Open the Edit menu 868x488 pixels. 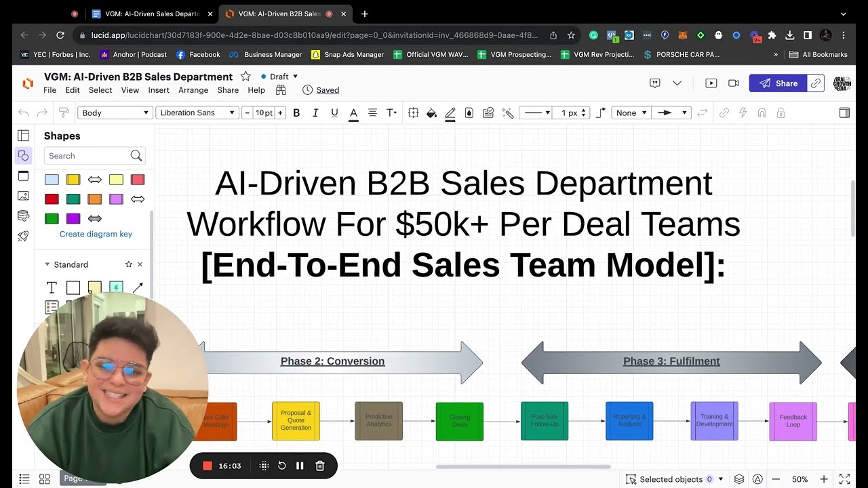[x=73, y=90]
